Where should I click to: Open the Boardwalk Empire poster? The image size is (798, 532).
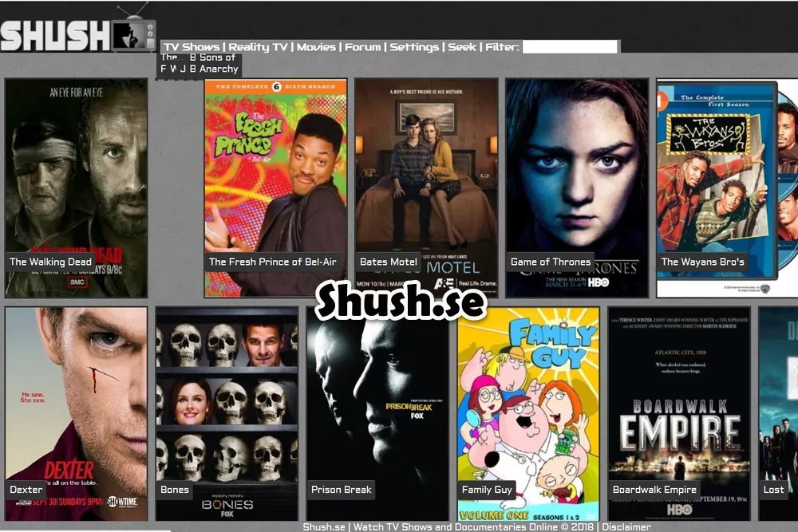[x=679, y=413]
